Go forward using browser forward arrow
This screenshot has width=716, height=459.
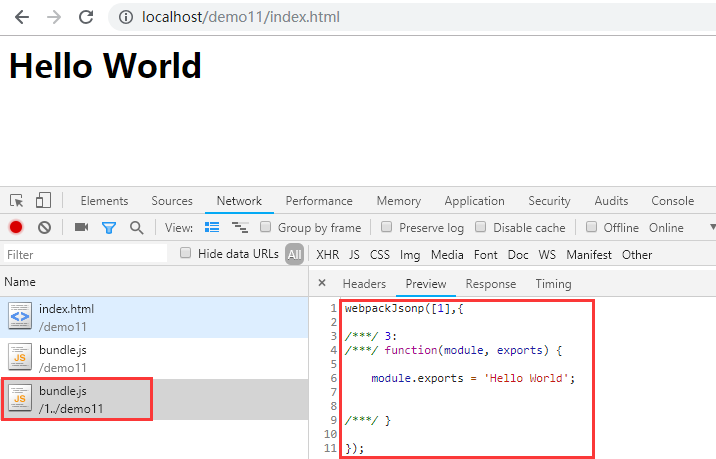coord(54,17)
